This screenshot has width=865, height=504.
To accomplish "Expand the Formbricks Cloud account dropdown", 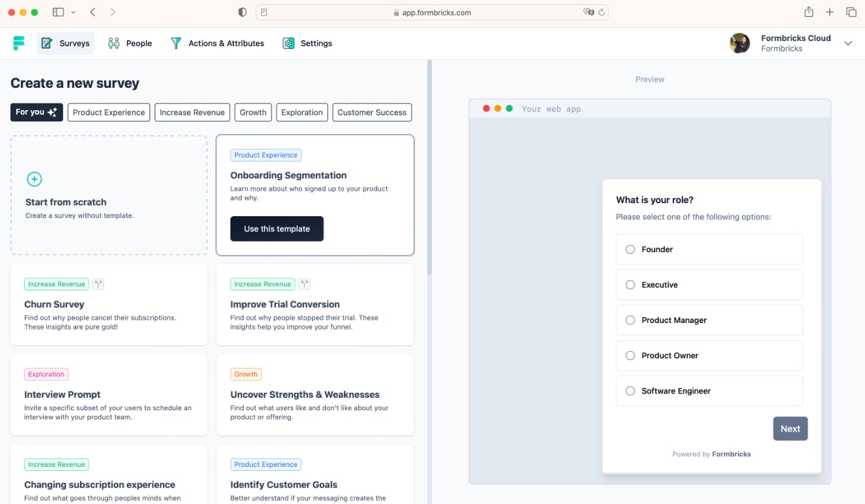I will pos(847,44).
